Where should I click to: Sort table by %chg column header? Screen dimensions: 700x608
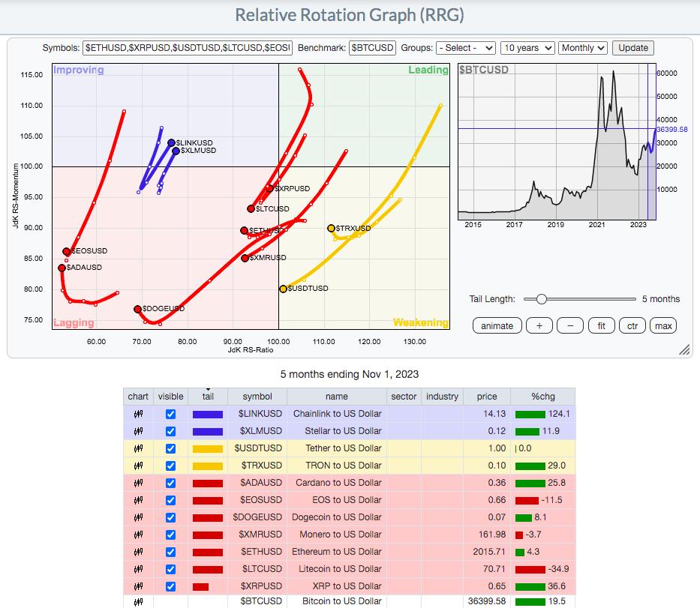click(x=543, y=397)
